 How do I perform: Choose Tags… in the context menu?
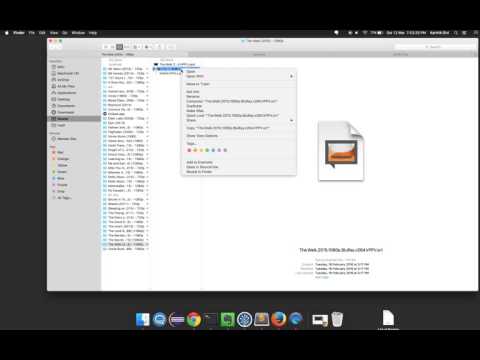coord(191,144)
